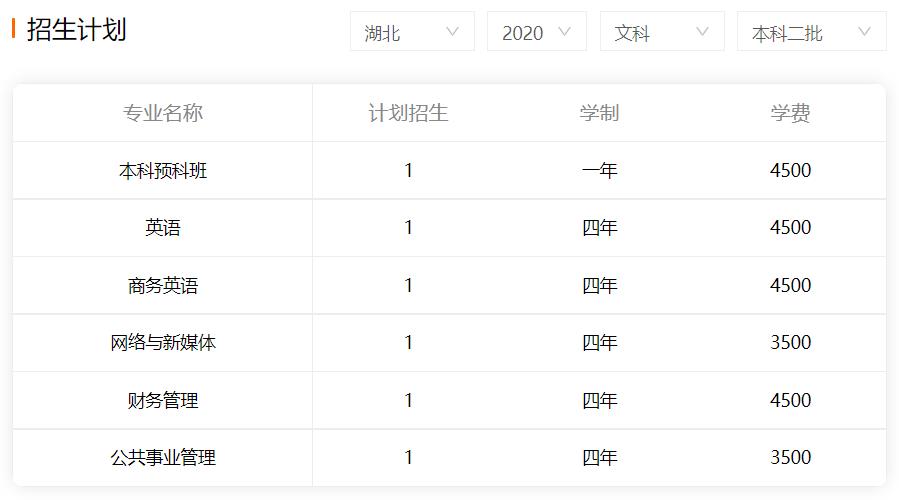Select the 本科预科班 major row

450,170
